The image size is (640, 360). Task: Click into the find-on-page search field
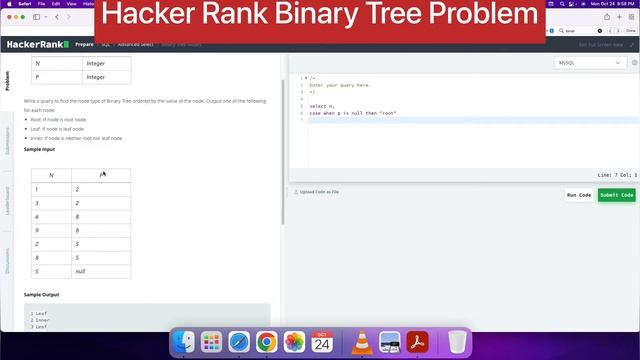tap(580, 31)
